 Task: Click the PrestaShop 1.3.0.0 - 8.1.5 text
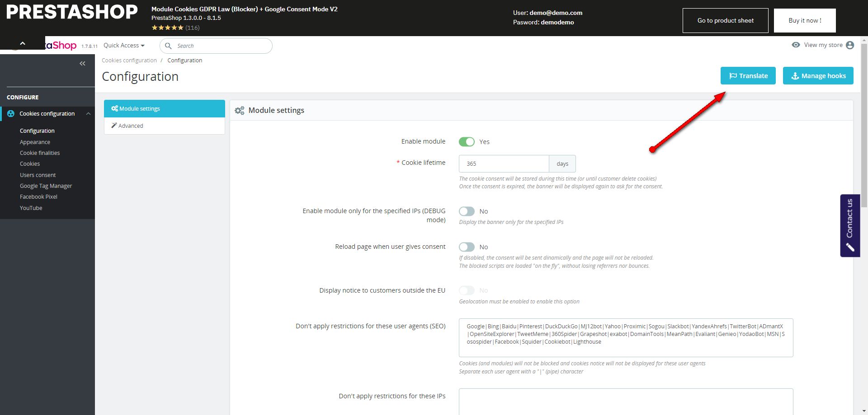pyautogui.click(x=186, y=18)
